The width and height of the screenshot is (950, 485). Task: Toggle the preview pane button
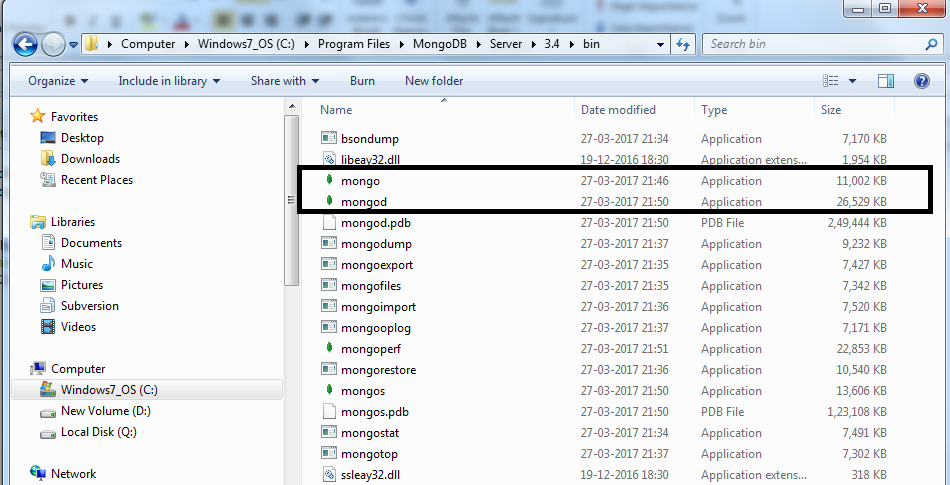coord(886,81)
